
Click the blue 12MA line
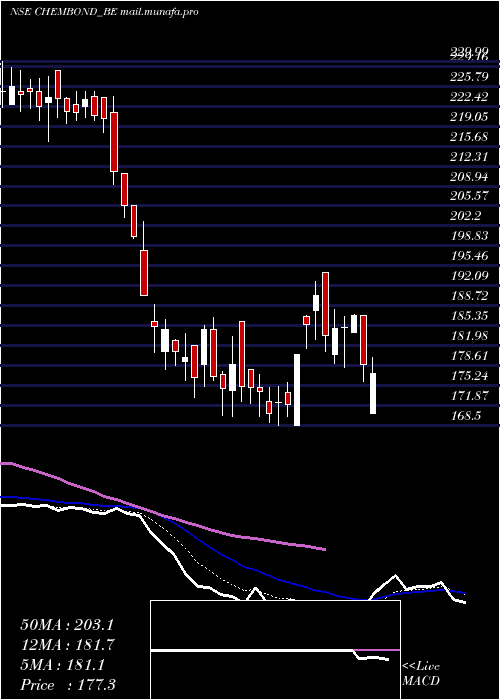click(x=232, y=560)
